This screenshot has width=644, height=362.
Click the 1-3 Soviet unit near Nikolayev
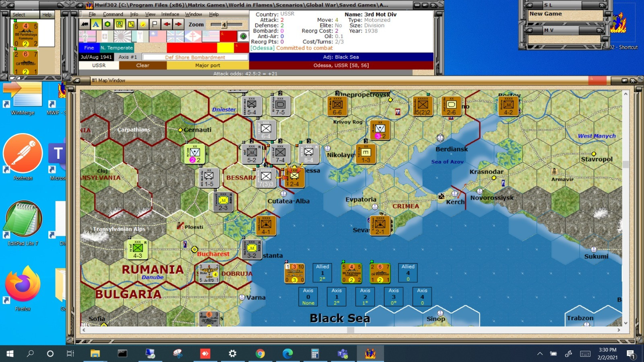[x=365, y=154]
